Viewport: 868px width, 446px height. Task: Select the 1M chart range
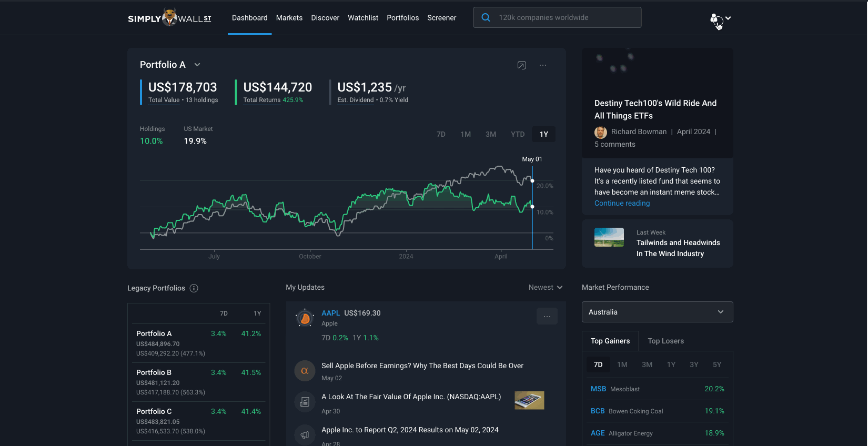466,134
